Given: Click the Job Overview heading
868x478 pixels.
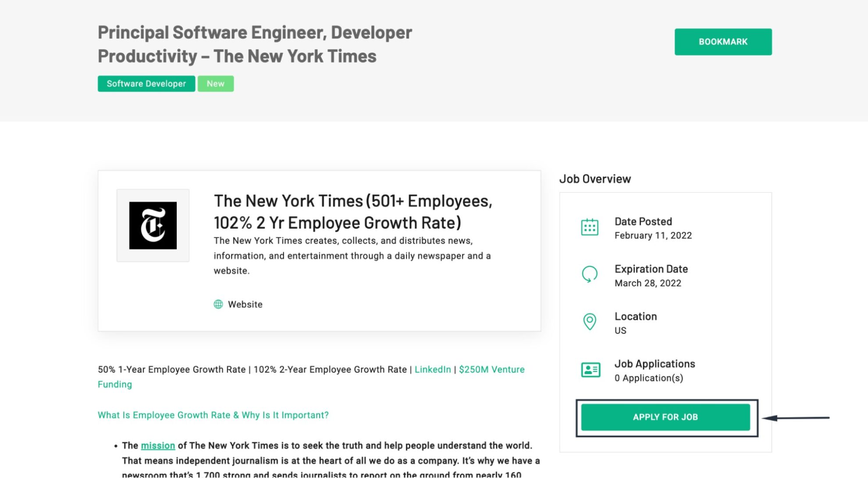Looking at the screenshot, I should [594, 178].
